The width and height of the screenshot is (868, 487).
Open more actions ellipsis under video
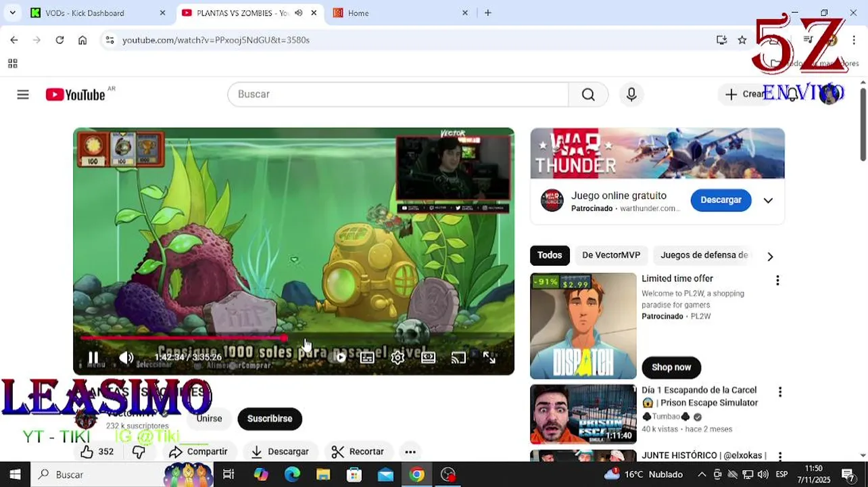click(x=410, y=451)
